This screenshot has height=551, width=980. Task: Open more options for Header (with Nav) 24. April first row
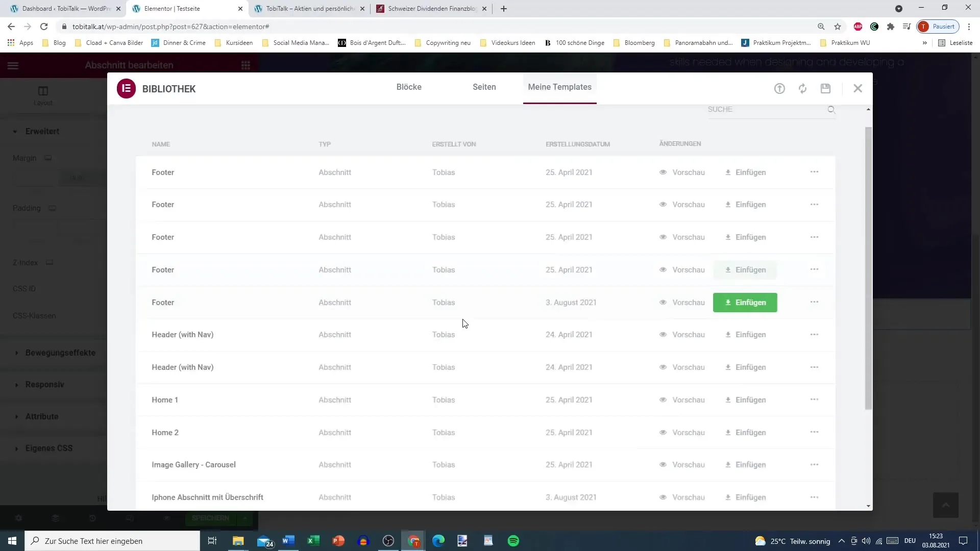coord(814,335)
